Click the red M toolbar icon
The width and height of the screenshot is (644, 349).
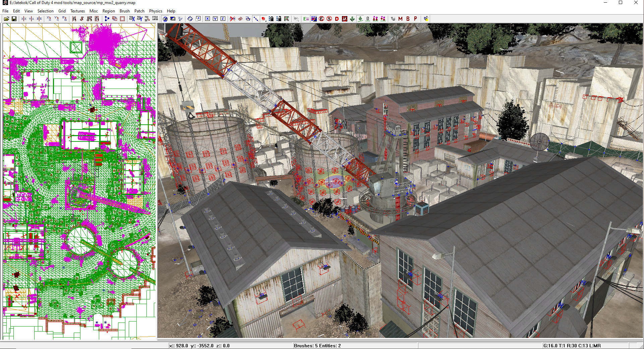[400, 19]
